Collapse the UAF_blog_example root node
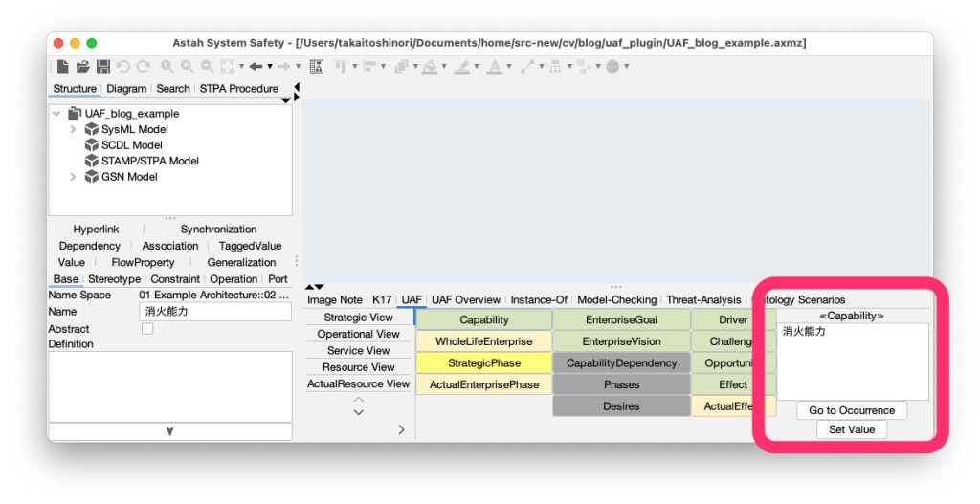Viewport: 980px width, 504px height. pyautogui.click(x=56, y=114)
